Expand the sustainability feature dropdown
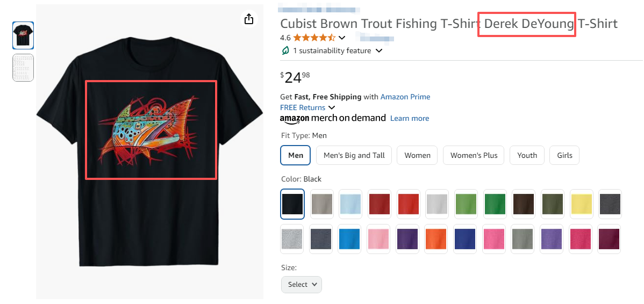Viewport: 644px width, 304px height. [379, 50]
